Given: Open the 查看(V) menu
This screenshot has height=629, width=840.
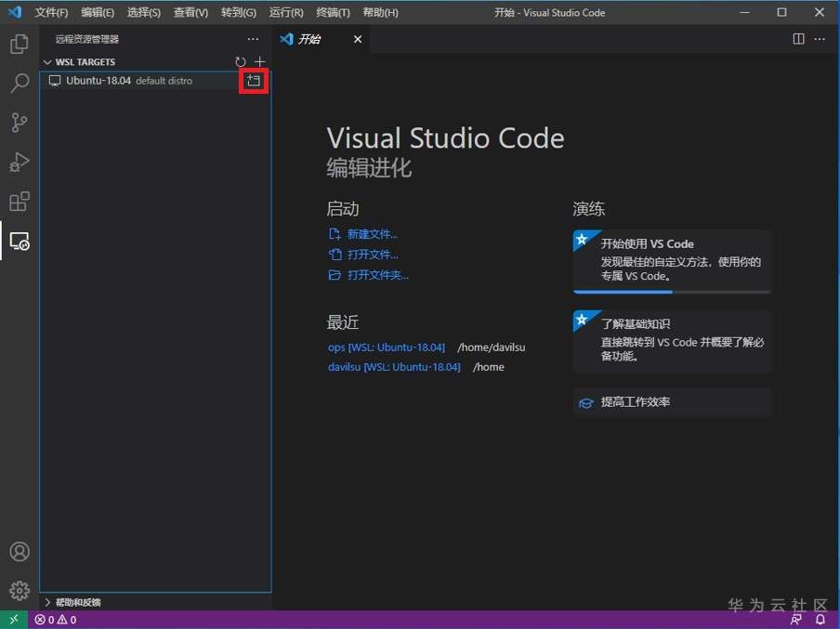Looking at the screenshot, I should coord(190,12).
